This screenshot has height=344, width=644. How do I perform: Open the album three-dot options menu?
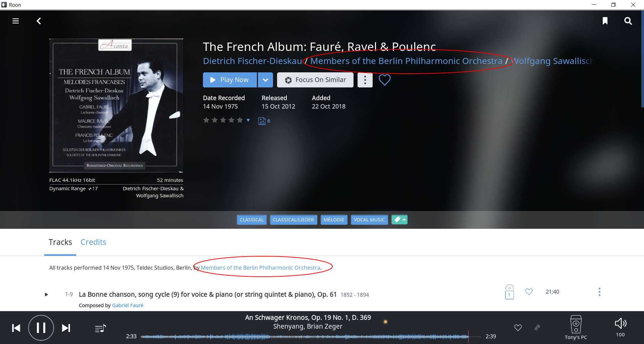[365, 80]
